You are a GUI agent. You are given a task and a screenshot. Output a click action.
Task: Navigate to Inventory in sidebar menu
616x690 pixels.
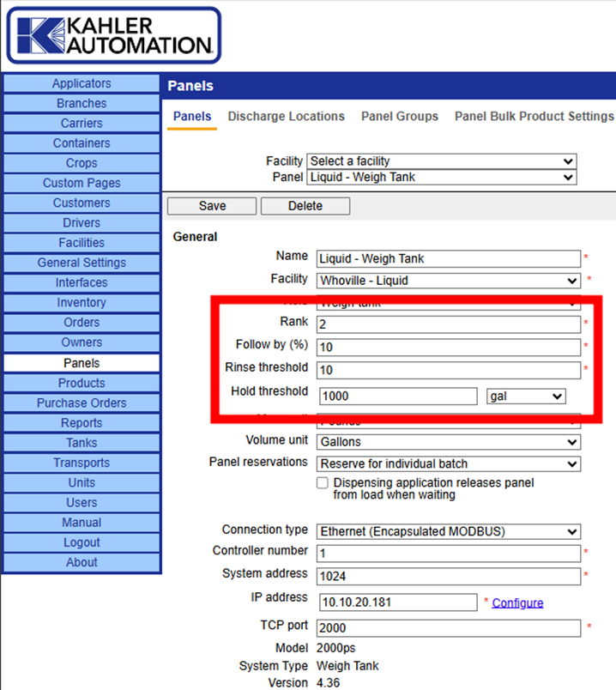82,302
